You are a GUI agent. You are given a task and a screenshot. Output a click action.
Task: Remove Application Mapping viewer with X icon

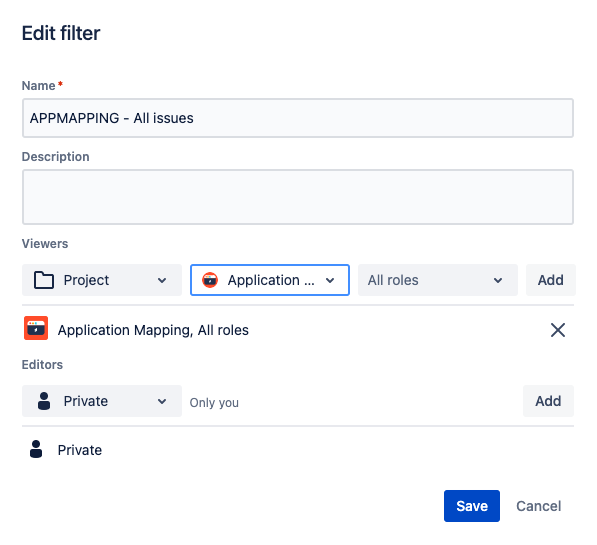click(558, 330)
